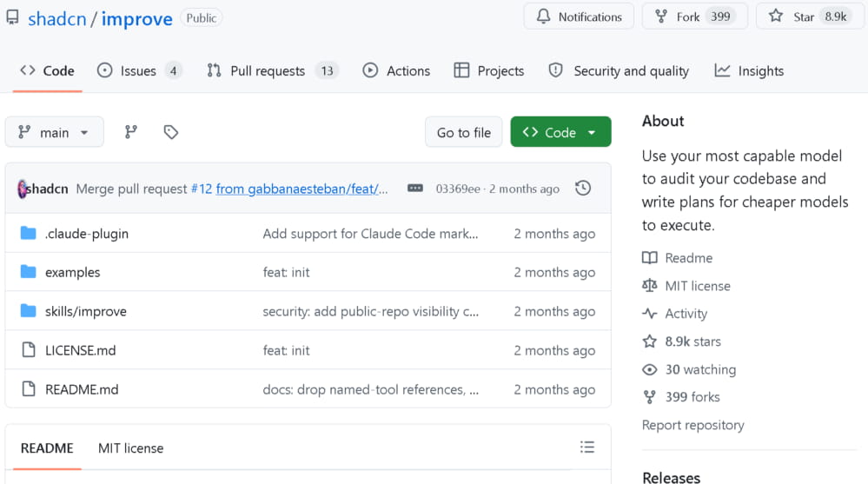868x484 pixels.
Task: Open the LICENSE.md file
Action: [x=80, y=350]
